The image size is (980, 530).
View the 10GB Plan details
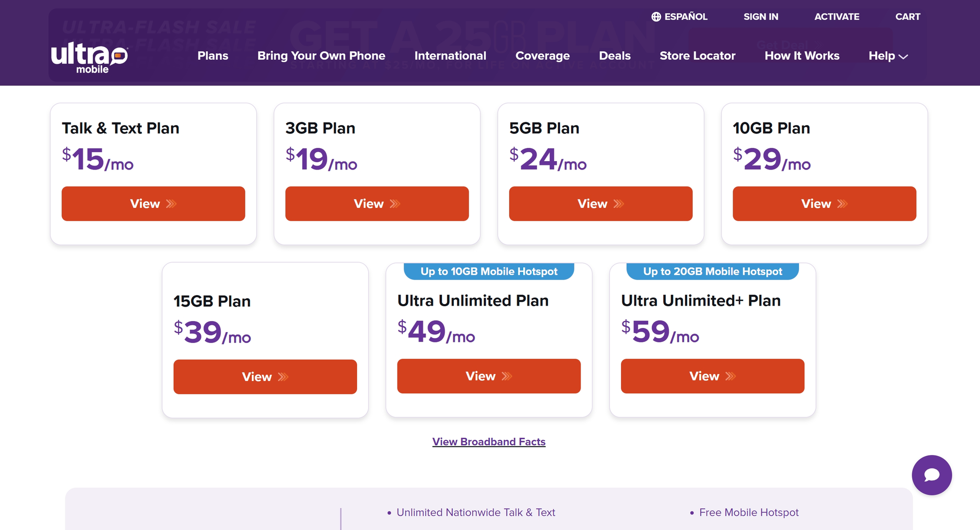(x=824, y=203)
